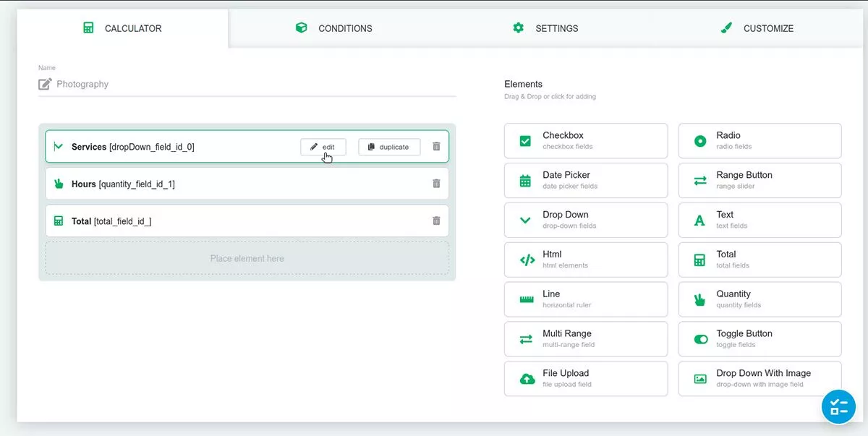The width and height of the screenshot is (868, 436).
Task: Click the 'Place element here' drop zone
Action: (x=247, y=258)
